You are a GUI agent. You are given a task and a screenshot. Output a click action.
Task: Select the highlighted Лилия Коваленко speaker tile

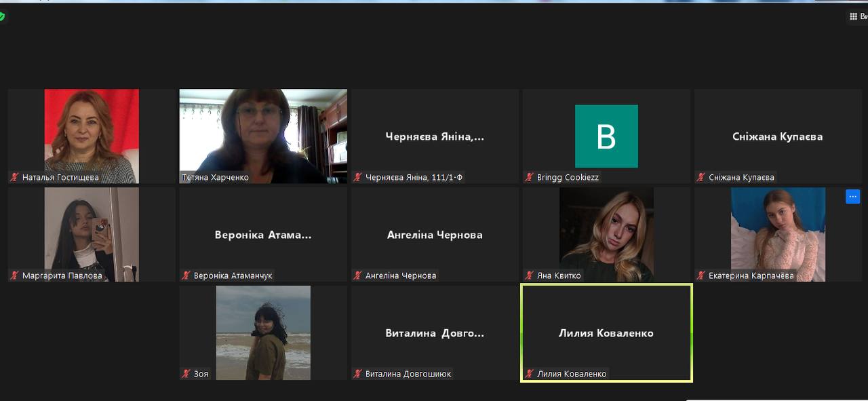[606, 332]
